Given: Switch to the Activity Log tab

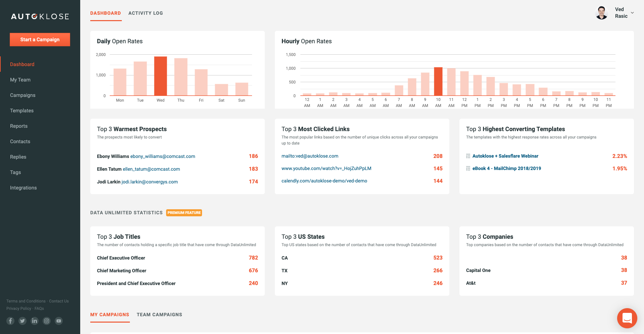Looking at the screenshot, I should pos(145,13).
